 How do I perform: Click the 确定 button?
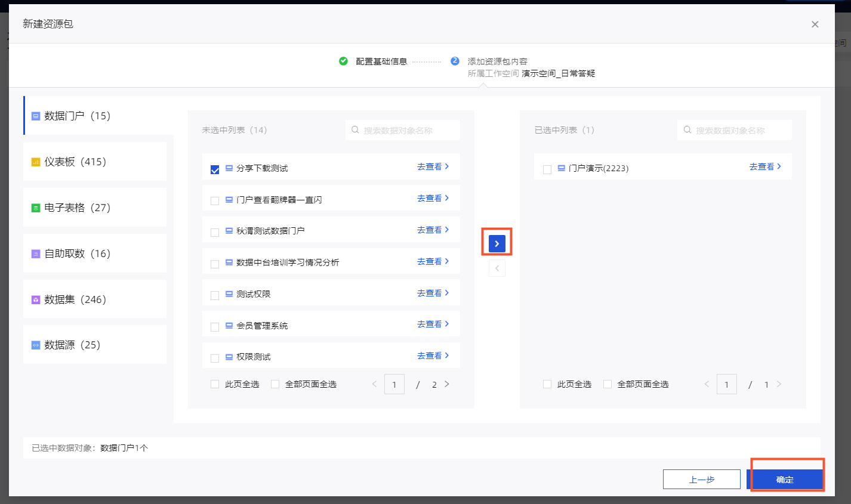tap(785, 480)
